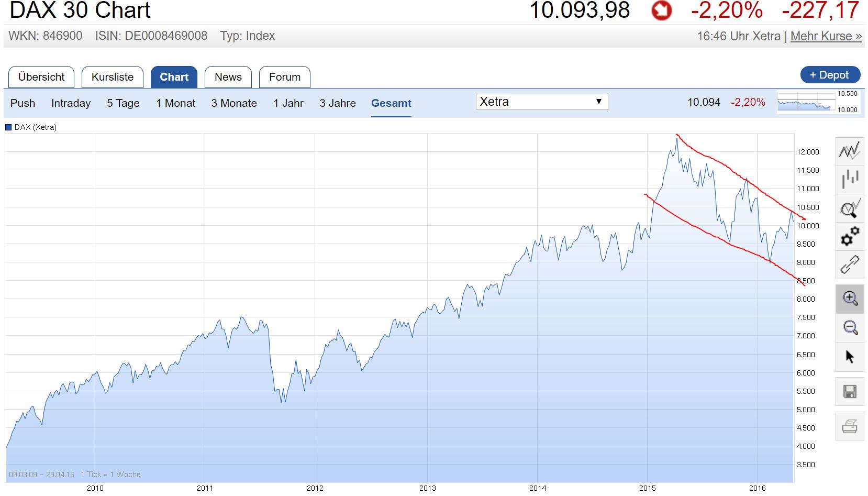Open the chart analysis magnifier tool

point(849,208)
